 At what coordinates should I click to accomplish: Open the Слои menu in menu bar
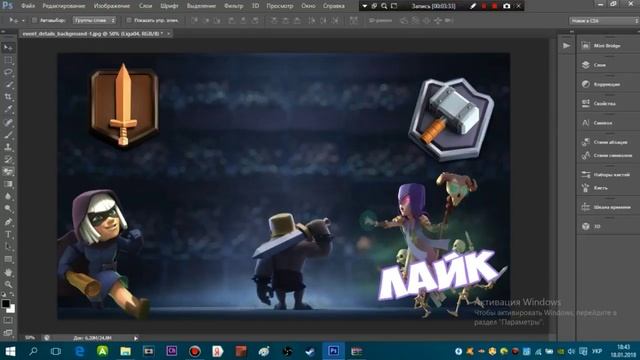145,6
